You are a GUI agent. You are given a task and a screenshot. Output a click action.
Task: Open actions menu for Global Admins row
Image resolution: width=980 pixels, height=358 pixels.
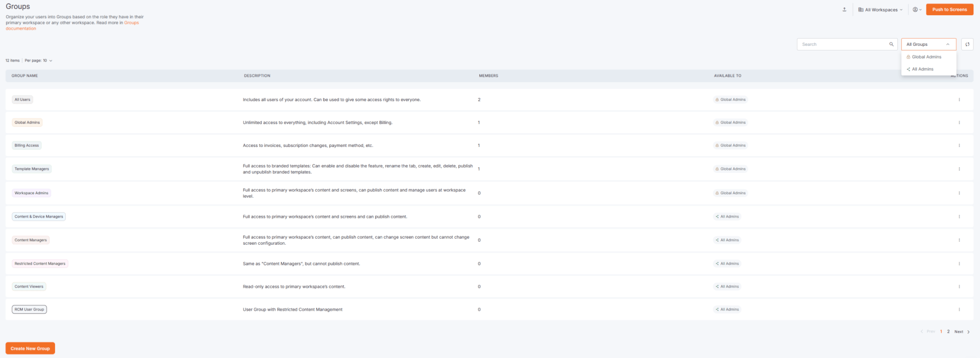tap(959, 122)
